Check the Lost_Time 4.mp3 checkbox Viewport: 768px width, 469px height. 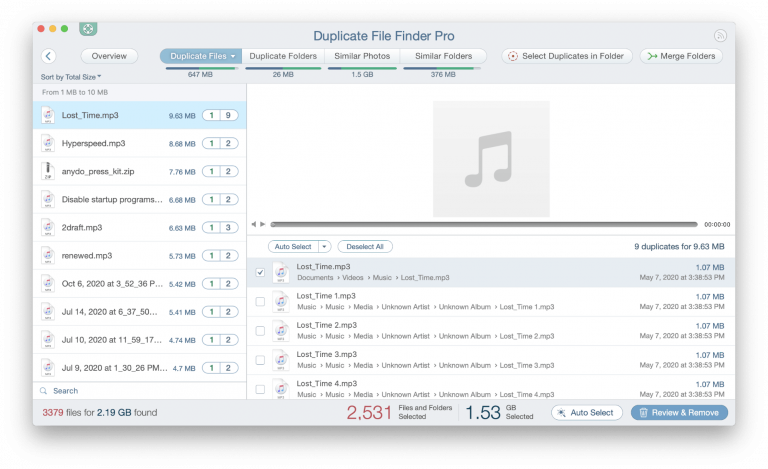[260, 389]
